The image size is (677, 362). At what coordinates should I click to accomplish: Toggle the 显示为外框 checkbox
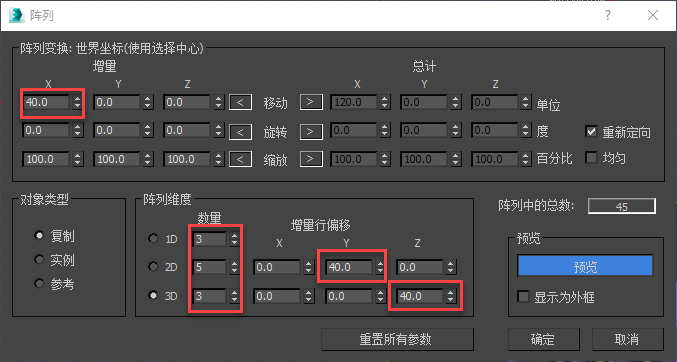coord(523,296)
